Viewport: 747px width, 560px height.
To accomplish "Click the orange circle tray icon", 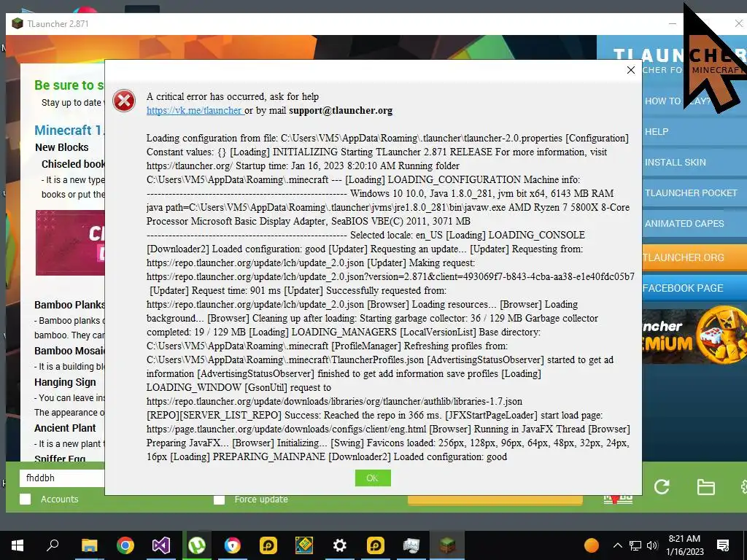I will 591,545.
